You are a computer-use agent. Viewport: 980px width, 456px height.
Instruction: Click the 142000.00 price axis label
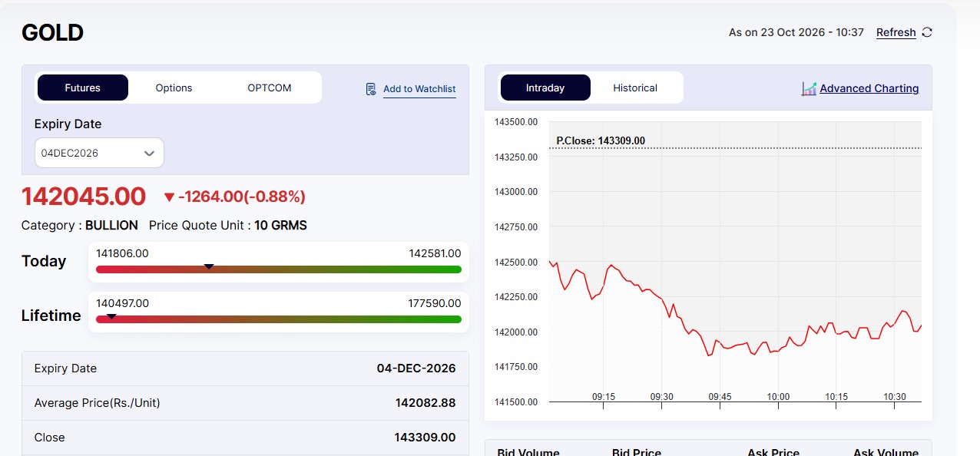pos(516,332)
